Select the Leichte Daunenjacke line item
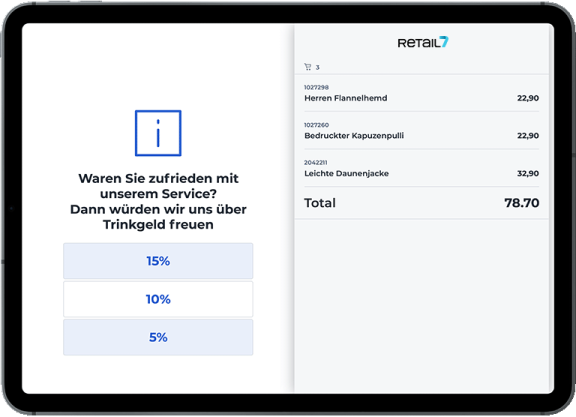Image resolution: width=576 pixels, height=417 pixels. tap(421, 169)
